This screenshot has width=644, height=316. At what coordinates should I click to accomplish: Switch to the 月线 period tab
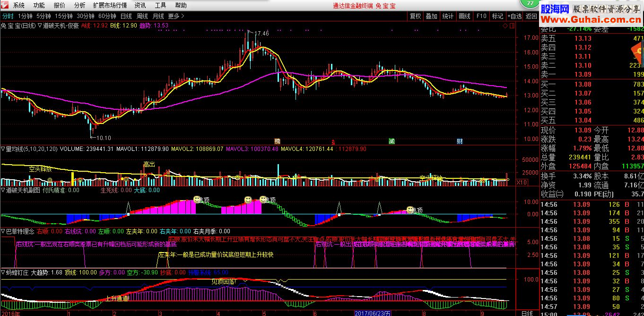click(158, 16)
